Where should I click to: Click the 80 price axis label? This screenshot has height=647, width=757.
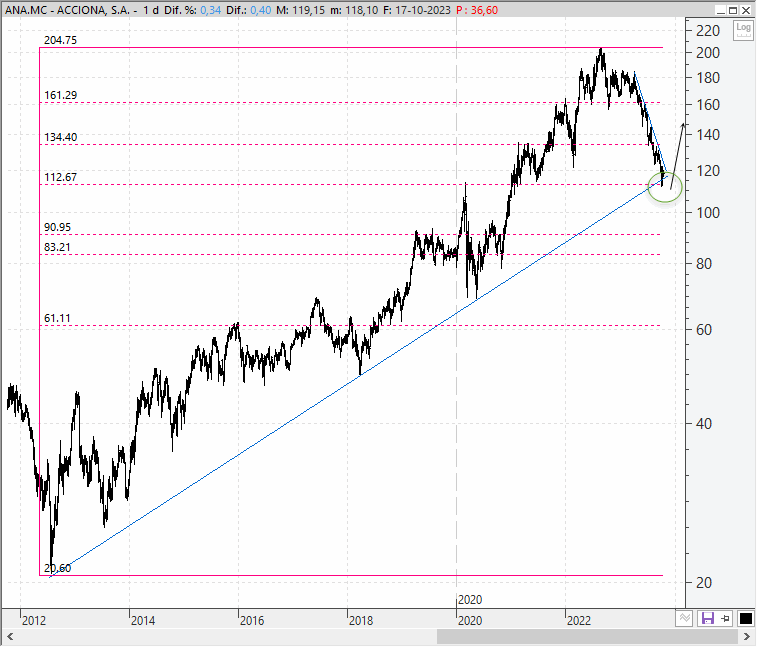704,264
